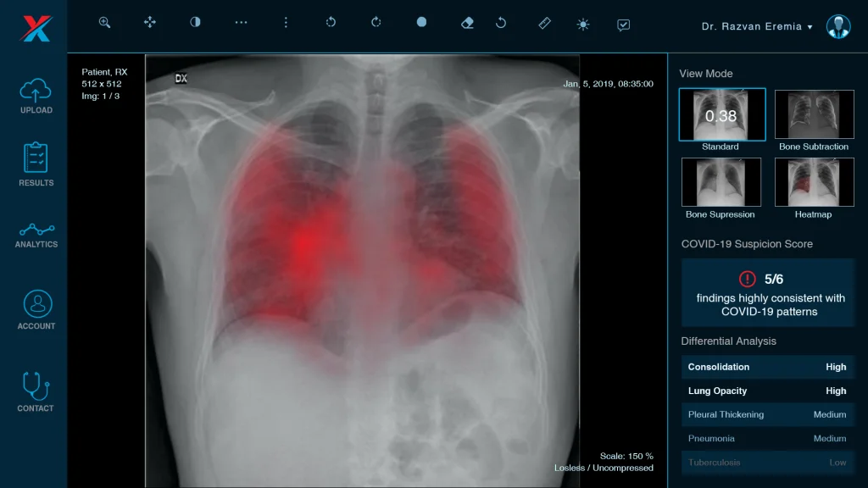Open the Dr. Razvan Eremia dropdown
This screenshot has height=488, width=868.
(757, 26)
